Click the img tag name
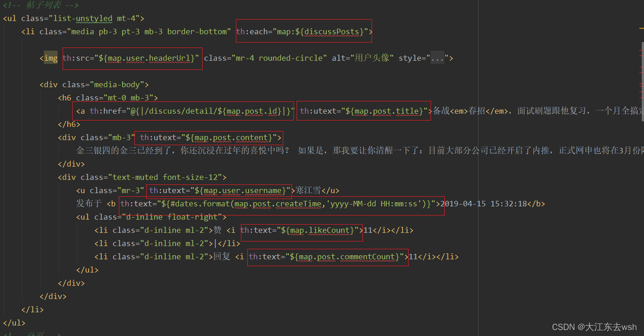Screen dimensions: 644x336 click(x=51, y=58)
